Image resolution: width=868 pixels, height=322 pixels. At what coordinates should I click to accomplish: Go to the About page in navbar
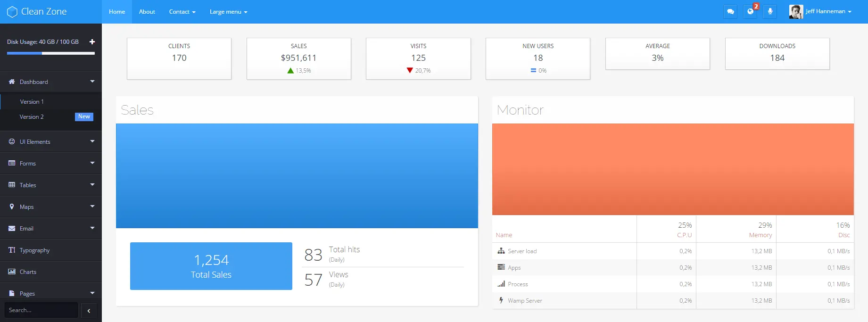click(147, 12)
